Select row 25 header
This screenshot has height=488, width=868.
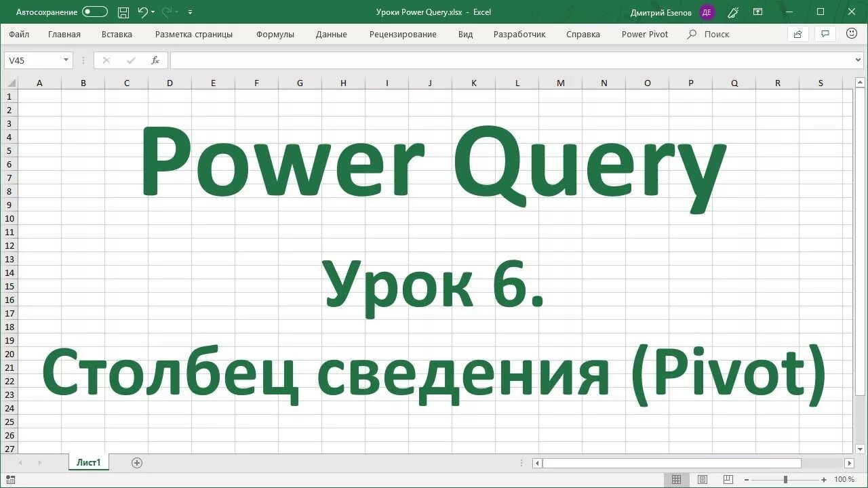click(x=9, y=422)
